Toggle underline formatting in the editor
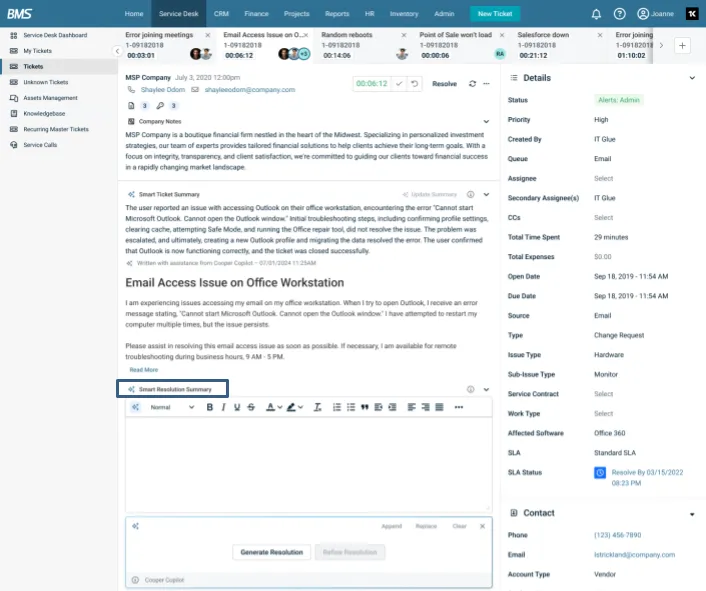This screenshot has width=706, height=591. (237, 407)
